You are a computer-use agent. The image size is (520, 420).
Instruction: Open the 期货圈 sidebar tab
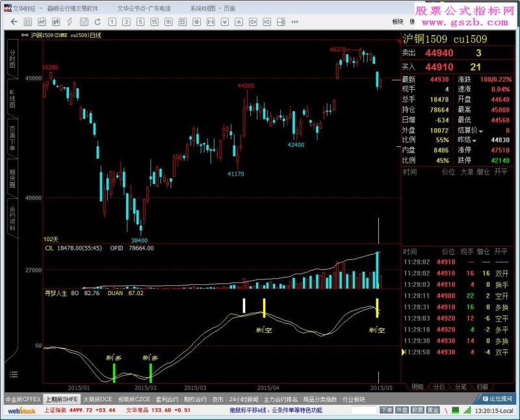click(x=12, y=179)
